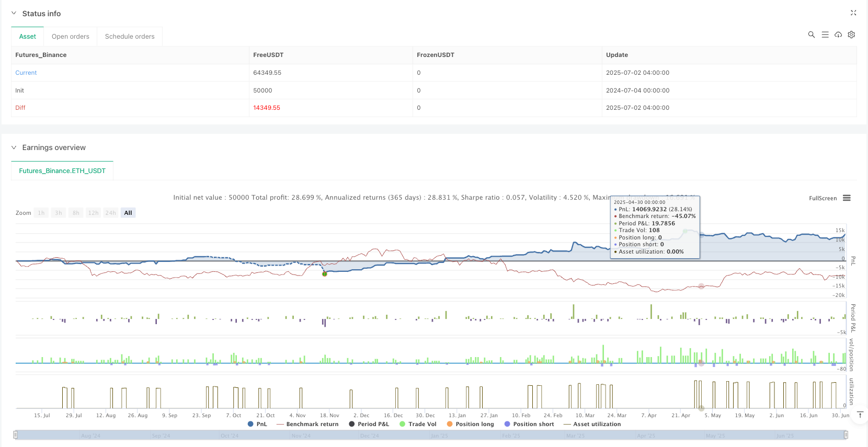The width and height of the screenshot is (868, 447).
Task: Select the Futures_Binance.ETH_USDT tab
Action: click(x=62, y=171)
